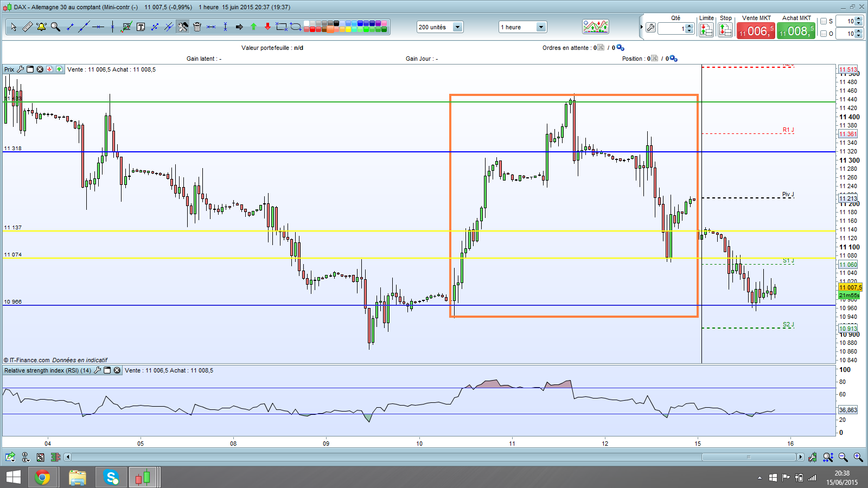The image size is (868, 488).
Task: Click the zoom out magnifier at bottom right
Action: [x=843, y=457]
